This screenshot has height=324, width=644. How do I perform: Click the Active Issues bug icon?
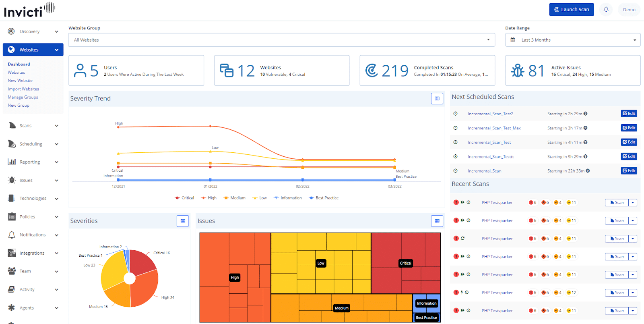[518, 71]
